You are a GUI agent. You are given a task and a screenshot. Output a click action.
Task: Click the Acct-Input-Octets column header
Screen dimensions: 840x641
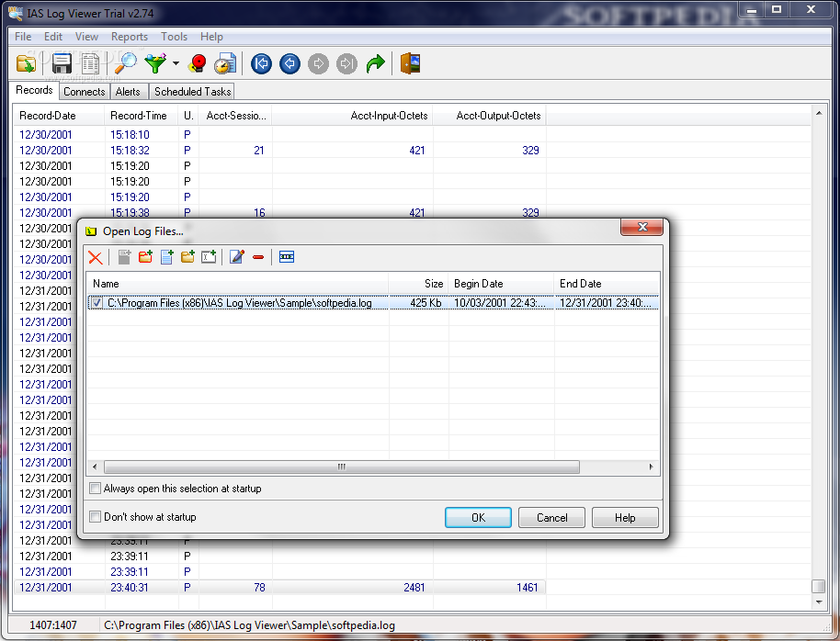(353, 116)
